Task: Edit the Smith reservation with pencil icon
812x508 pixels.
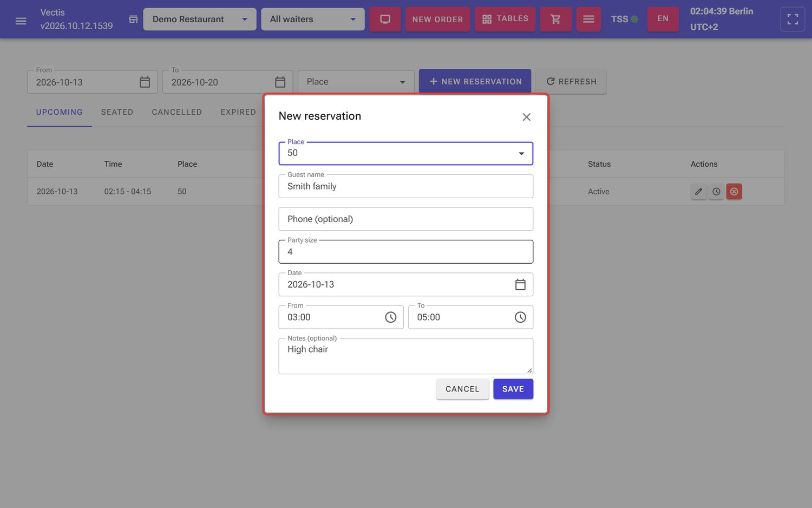Action: click(698, 191)
